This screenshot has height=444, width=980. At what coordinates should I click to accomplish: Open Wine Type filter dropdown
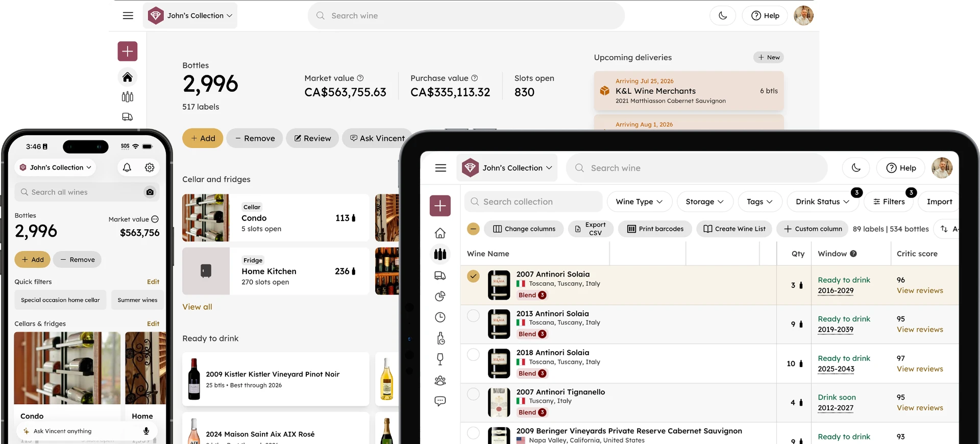(640, 202)
